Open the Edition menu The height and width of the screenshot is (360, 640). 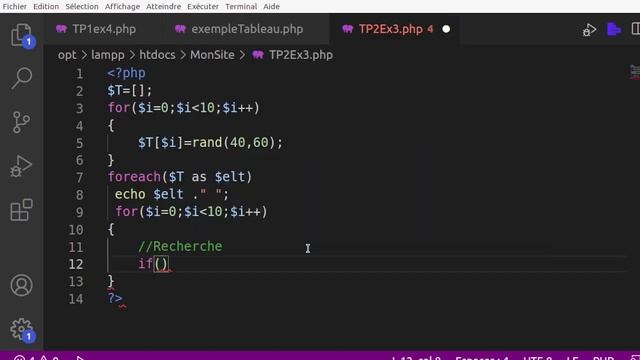coord(46,7)
